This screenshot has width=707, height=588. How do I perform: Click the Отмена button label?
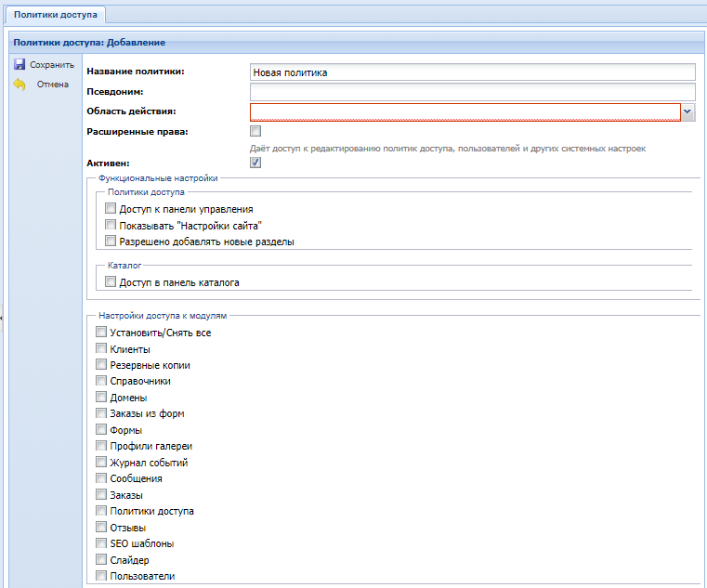pos(52,85)
